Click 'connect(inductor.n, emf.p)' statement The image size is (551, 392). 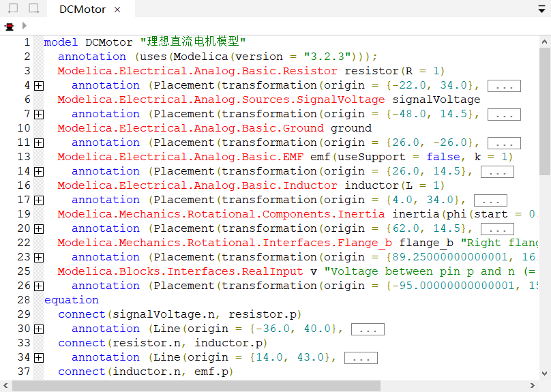pyautogui.click(x=146, y=372)
